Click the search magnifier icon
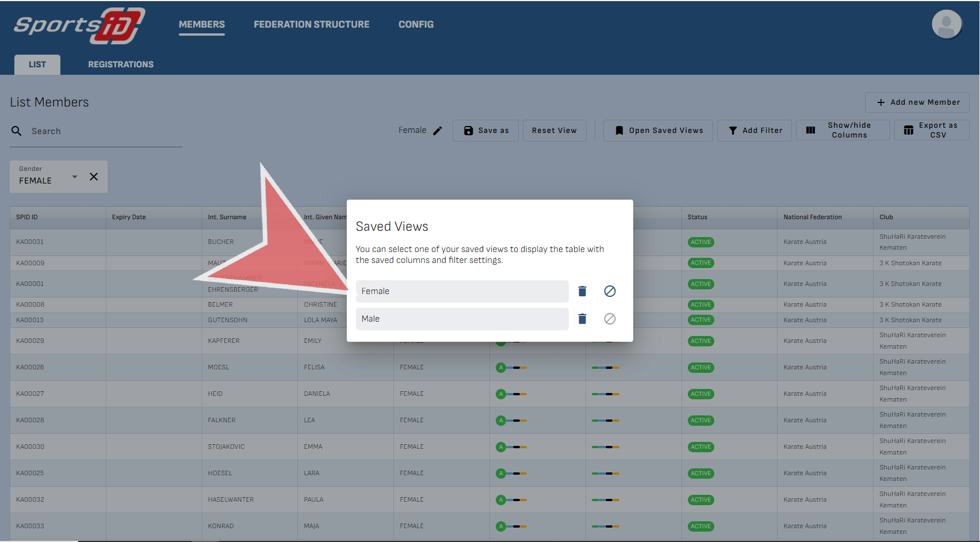 (17, 131)
